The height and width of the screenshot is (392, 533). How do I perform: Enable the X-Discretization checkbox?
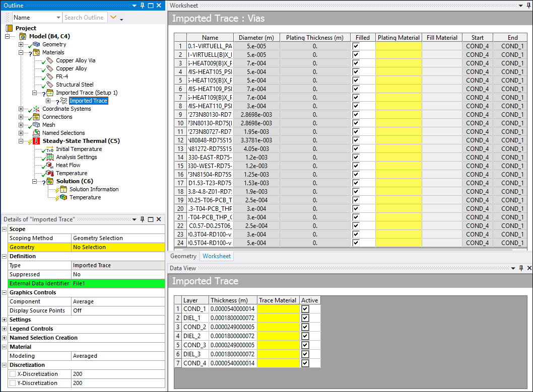(13, 374)
